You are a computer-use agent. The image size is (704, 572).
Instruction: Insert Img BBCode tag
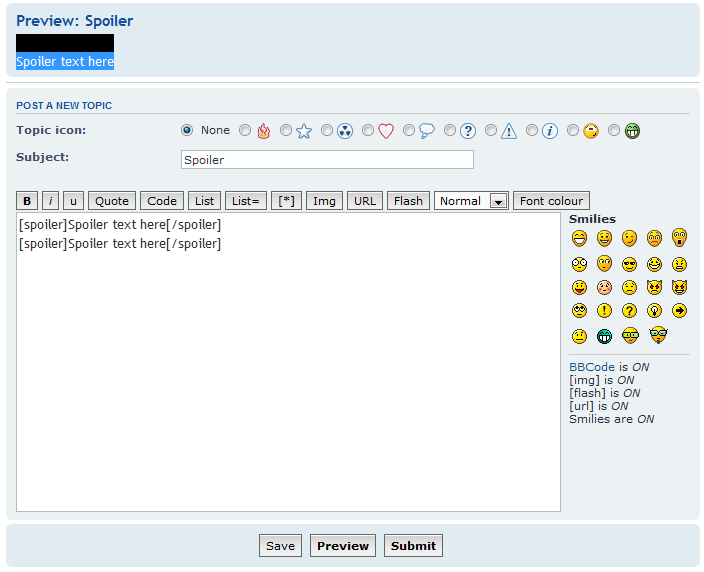pos(324,201)
